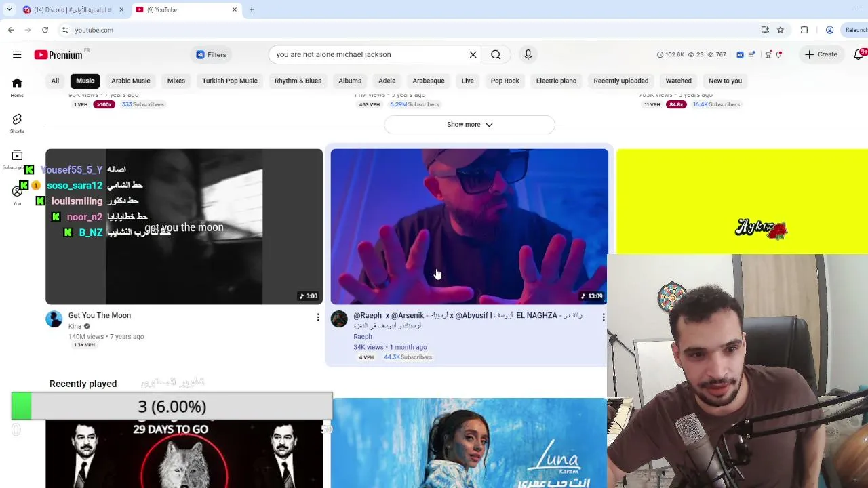868x488 pixels.
Task: Run search with the magnifier button
Action: (x=496, y=54)
